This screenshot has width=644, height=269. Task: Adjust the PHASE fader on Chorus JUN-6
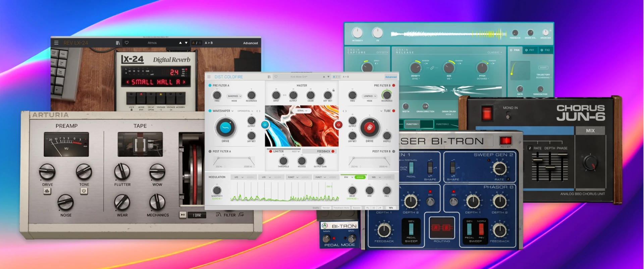click(562, 155)
